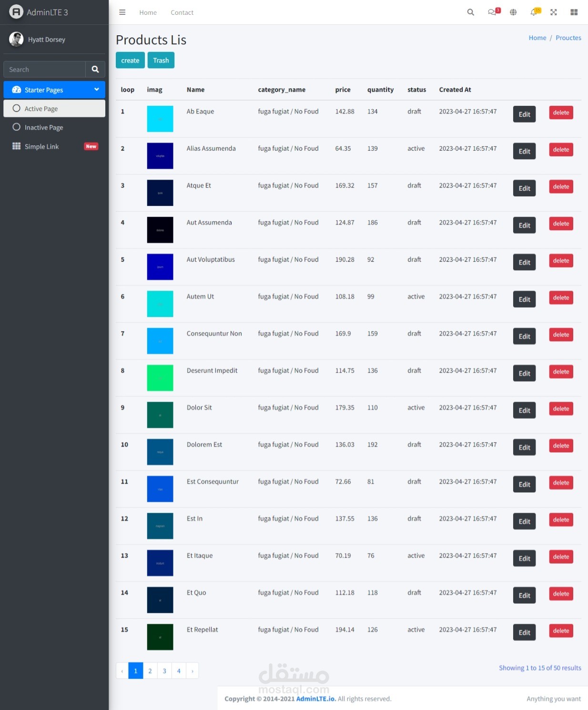The image size is (588, 710).
Task: Open the notifications bell icon
Action: click(534, 12)
